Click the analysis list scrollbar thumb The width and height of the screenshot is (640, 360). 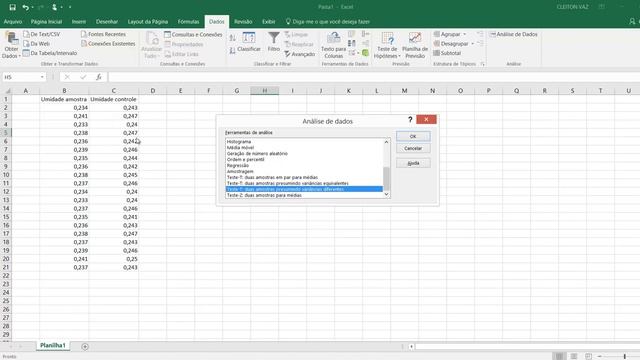[386, 178]
